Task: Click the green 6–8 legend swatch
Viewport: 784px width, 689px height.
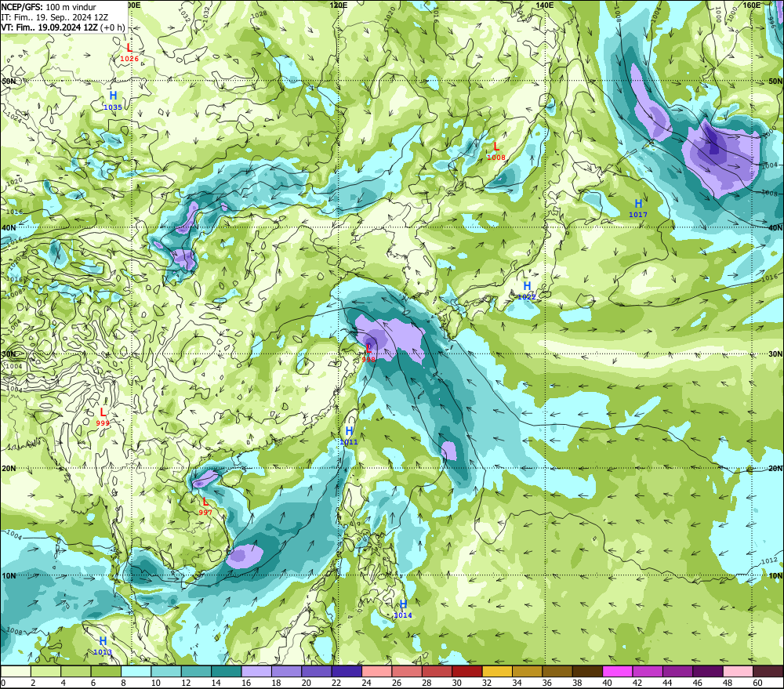Action: point(106,671)
